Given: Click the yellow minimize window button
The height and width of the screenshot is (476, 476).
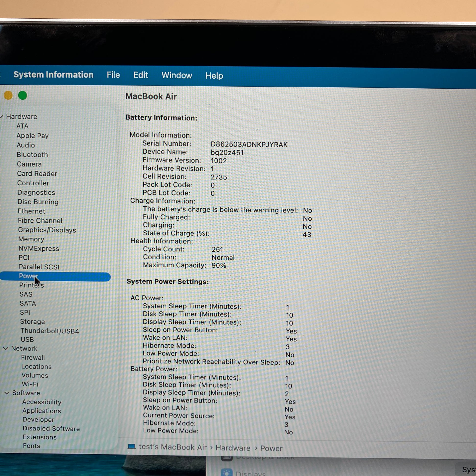Looking at the screenshot, I should click(x=8, y=95).
